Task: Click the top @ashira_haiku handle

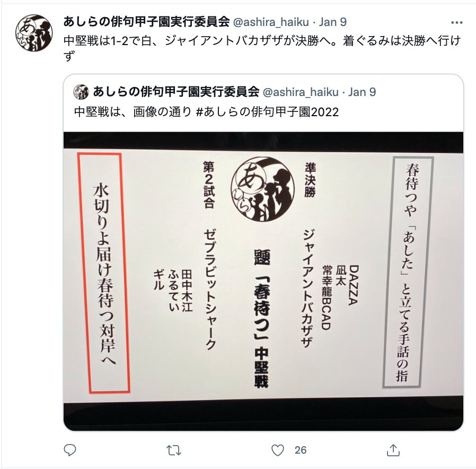Action: (x=271, y=22)
